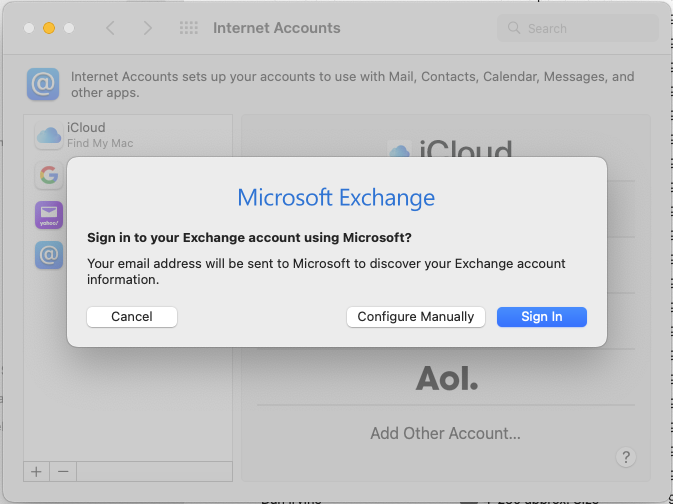This screenshot has width=673, height=504.
Task: Click "Find My Mac" subtitle text
Action: 100,143
